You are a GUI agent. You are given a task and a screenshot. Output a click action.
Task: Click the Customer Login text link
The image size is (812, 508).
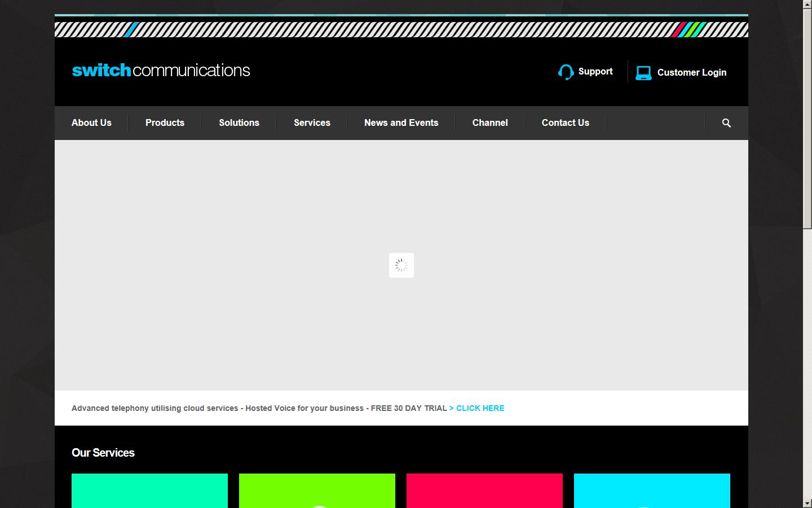pyautogui.click(x=691, y=72)
